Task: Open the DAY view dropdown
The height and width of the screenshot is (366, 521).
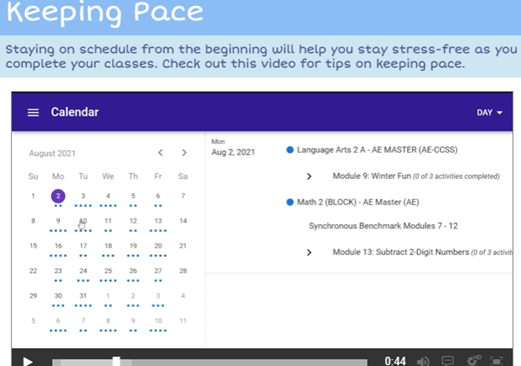Action: pos(489,113)
